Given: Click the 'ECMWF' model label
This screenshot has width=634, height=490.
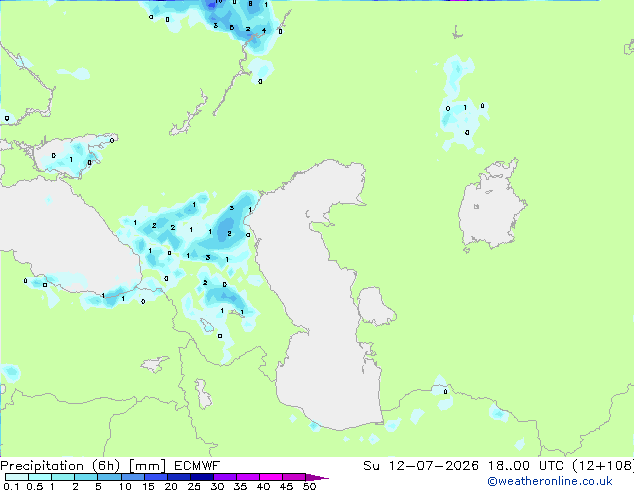Looking at the screenshot, I should point(197,466).
